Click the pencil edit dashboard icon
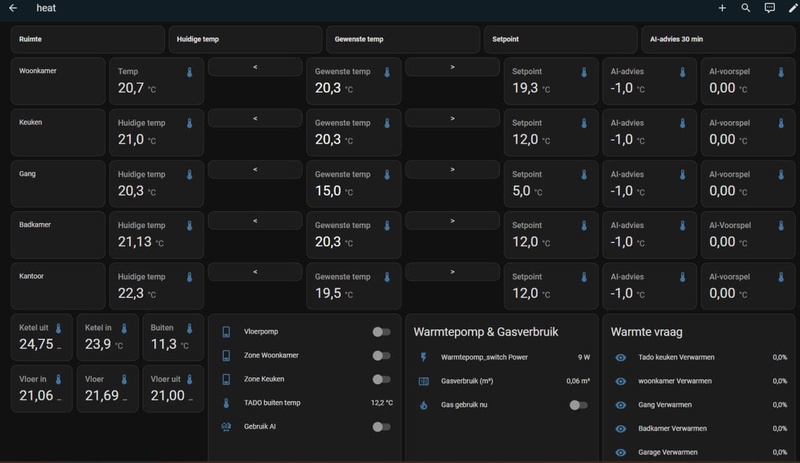This screenshot has height=463, width=800. [793, 8]
